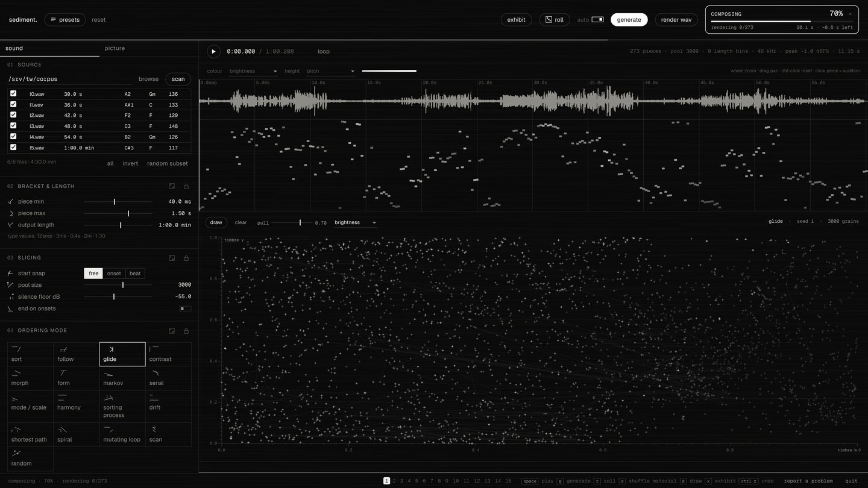Select the sort ordering mode
The width and height of the screenshot is (868, 488).
point(31,354)
